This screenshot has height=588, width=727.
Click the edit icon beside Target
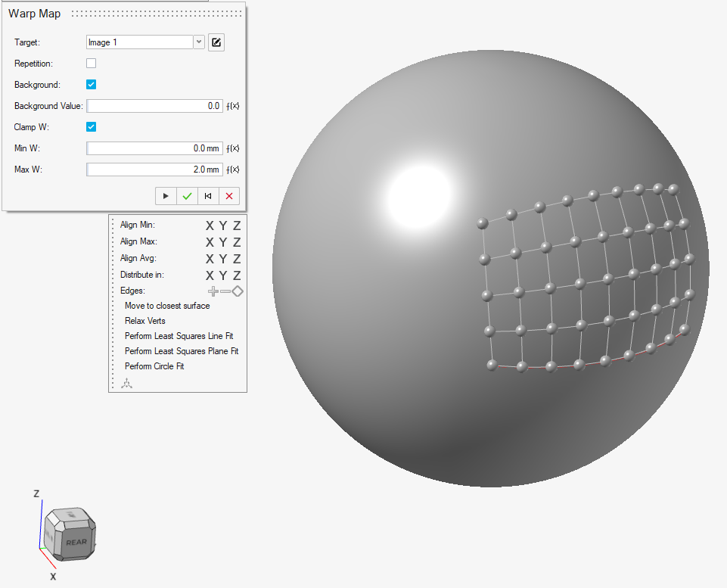(x=216, y=42)
